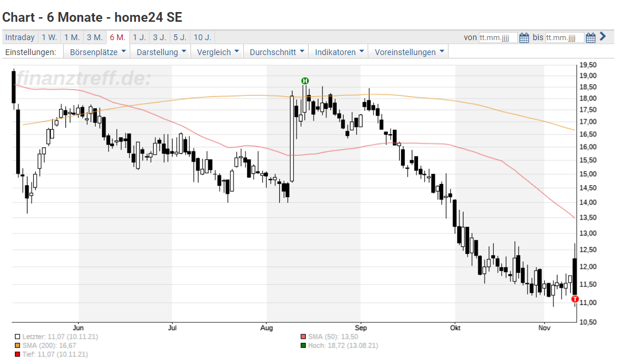
Task: Click the 'Tief: 11,07 (10.11.21)' legend text
Action: point(55,354)
